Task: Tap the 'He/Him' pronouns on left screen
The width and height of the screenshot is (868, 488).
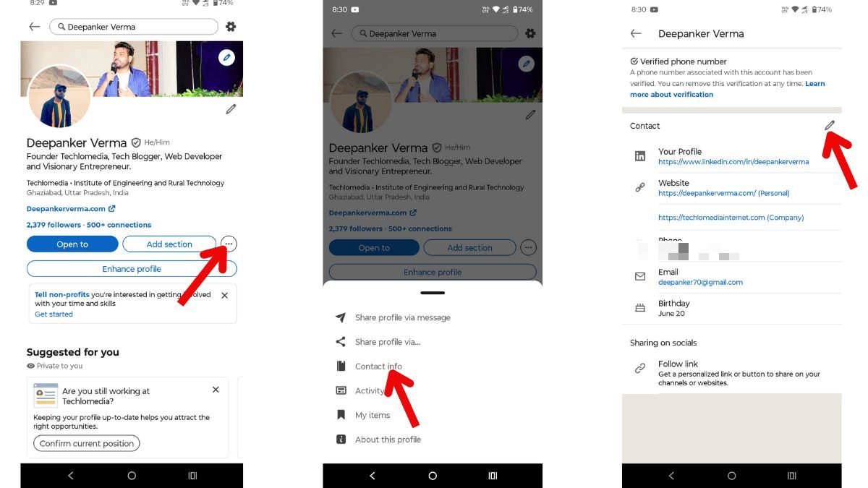Action: (x=157, y=142)
